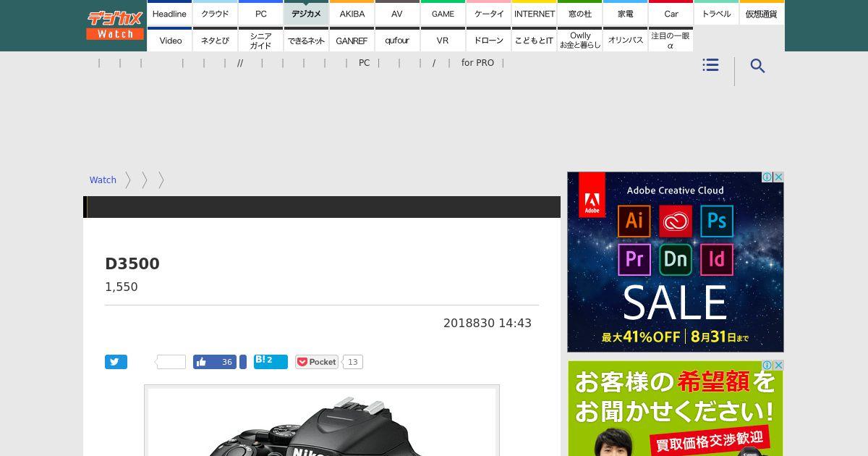Viewport: 868px width, 456px height.
Task: Click the InDesign Id icon in ad
Action: (x=716, y=259)
